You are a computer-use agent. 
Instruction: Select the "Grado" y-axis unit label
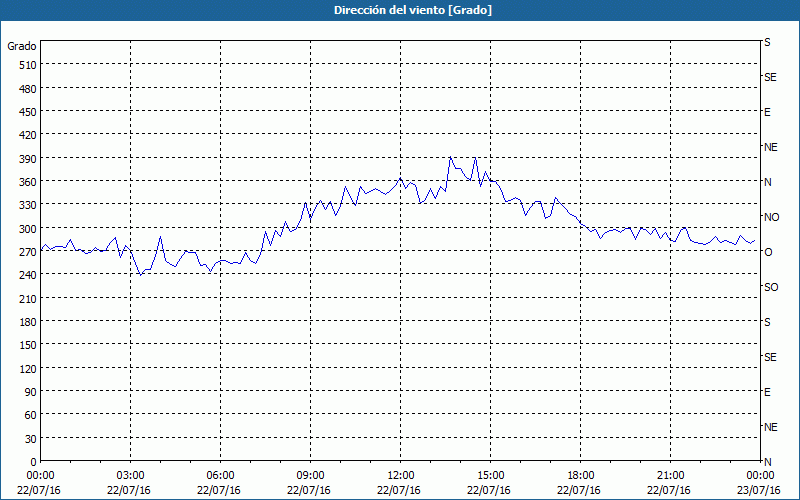click(22, 46)
